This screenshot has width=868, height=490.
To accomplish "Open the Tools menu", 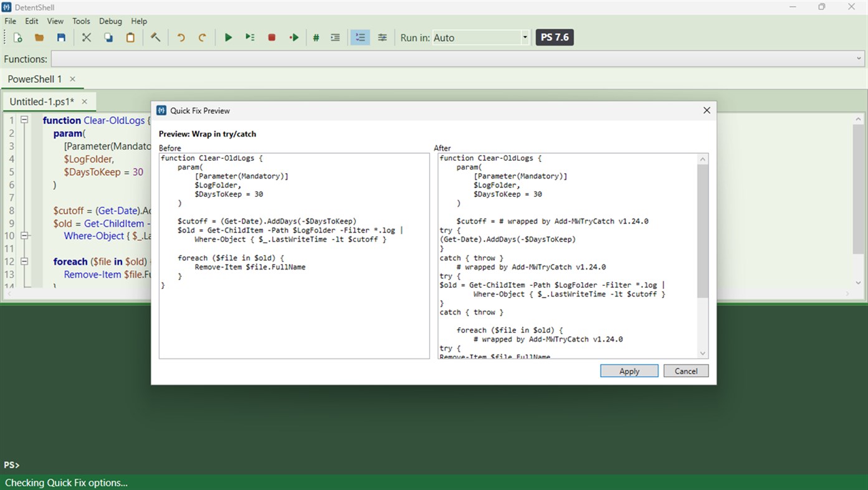I will pos(81,21).
